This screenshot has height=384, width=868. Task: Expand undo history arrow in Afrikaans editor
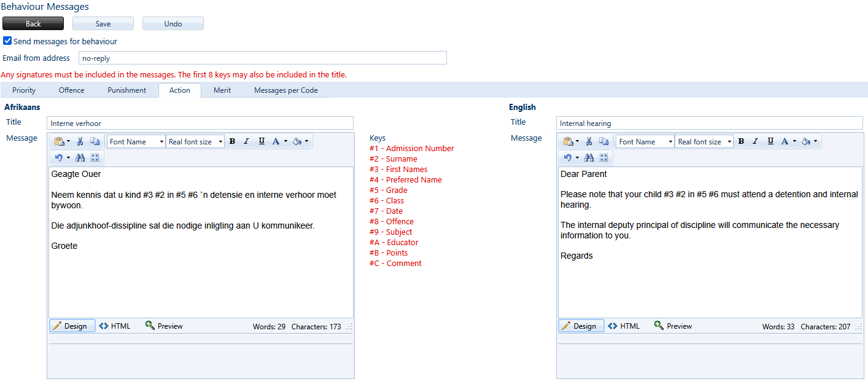pyautogui.click(x=68, y=158)
